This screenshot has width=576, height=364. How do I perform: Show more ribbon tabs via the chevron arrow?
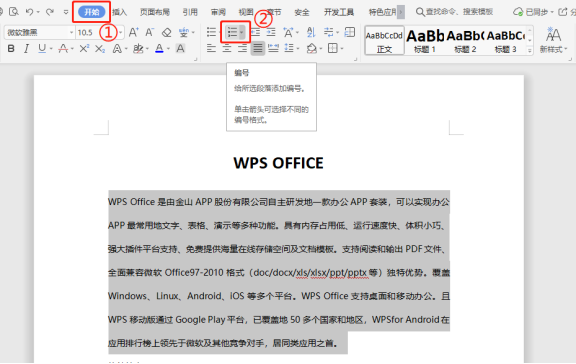pyautogui.click(x=401, y=12)
